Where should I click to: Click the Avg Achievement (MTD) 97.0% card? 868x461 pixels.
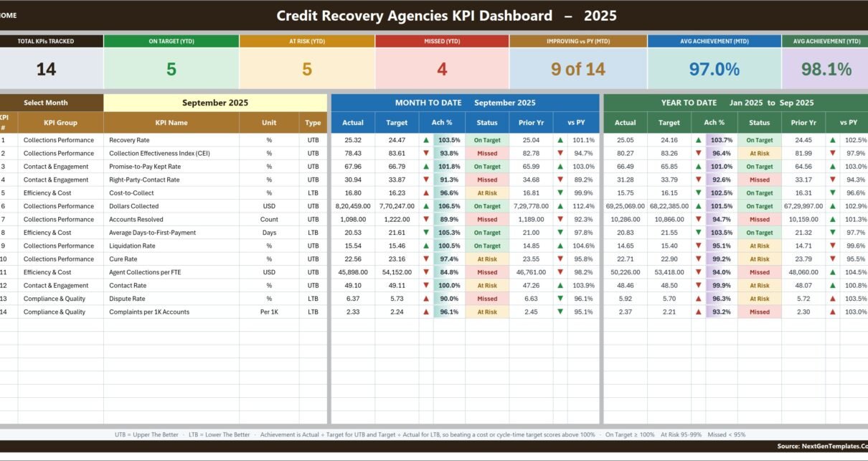click(x=714, y=62)
